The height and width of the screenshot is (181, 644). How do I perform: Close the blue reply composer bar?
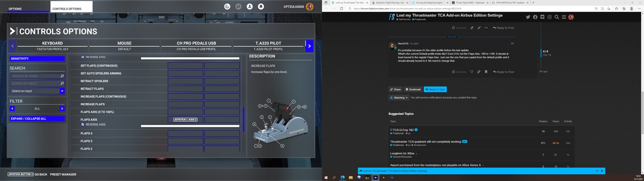[x=602, y=171]
